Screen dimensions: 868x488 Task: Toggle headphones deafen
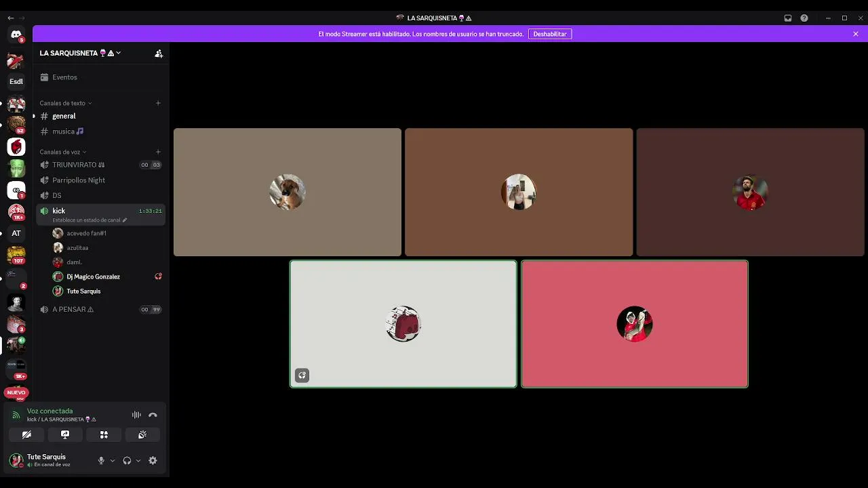[x=127, y=460]
